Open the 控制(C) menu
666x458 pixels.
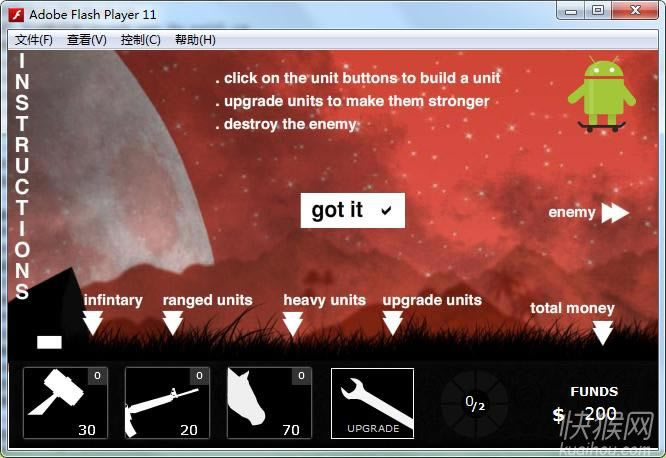[140, 40]
